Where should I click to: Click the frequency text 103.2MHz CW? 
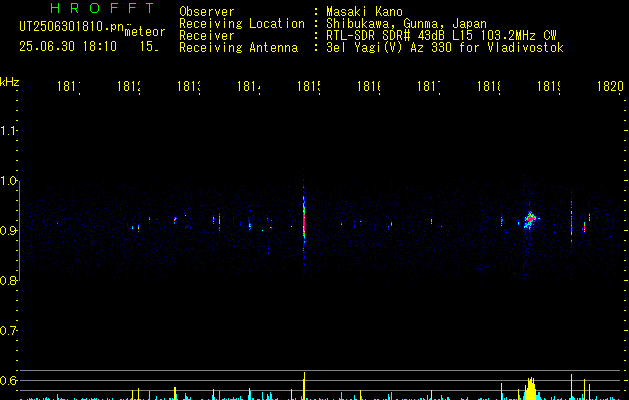pyautogui.click(x=518, y=36)
